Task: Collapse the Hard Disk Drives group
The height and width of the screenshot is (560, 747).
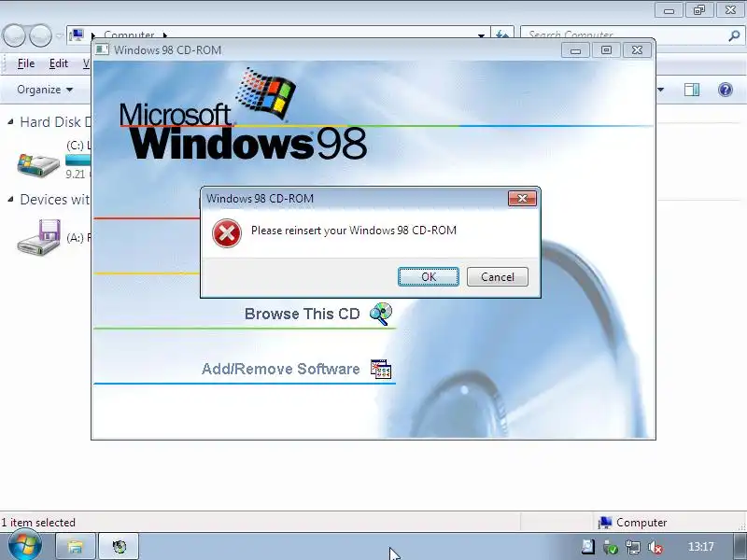Action: point(10,122)
